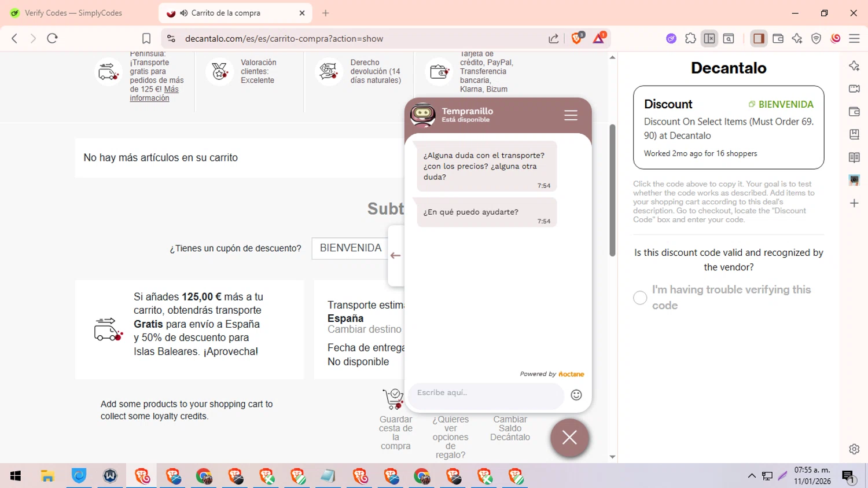Open the tab search toolbar icon
This screenshot has width=868, height=488.
click(729, 39)
